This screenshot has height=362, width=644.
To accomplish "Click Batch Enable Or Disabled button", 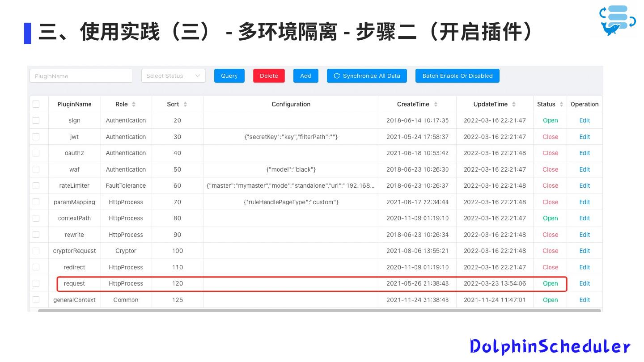I will point(457,76).
